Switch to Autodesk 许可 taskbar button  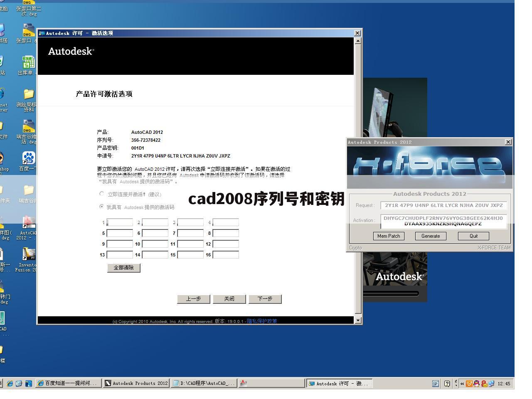[340, 383]
